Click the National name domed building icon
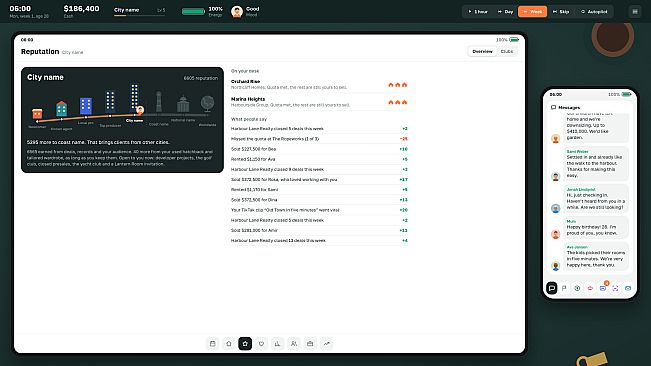Image resolution: width=651 pixels, height=366 pixels. [x=183, y=104]
